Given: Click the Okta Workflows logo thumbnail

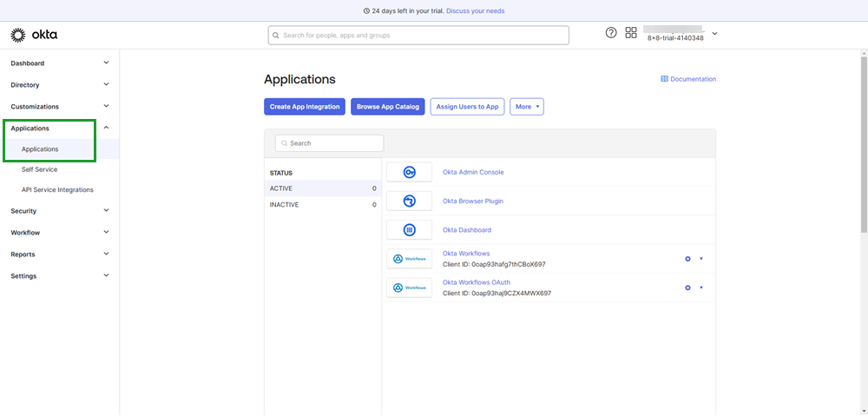Looking at the screenshot, I should pos(409,259).
